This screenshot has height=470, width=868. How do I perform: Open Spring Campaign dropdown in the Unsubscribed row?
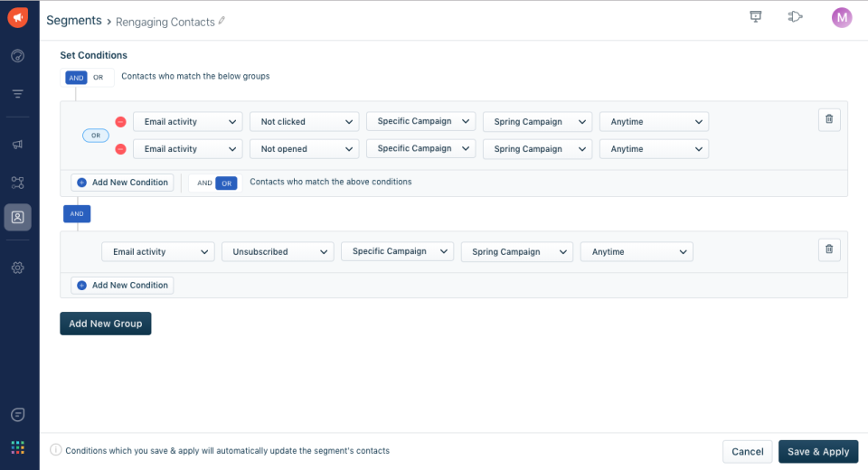click(517, 252)
